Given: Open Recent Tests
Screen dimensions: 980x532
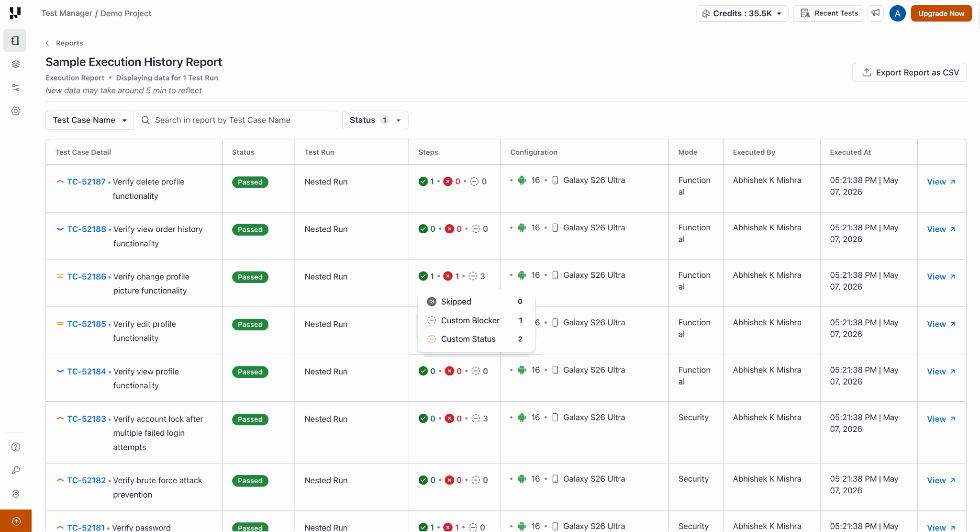Looking at the screenshot, I should (x=828, y=13).
